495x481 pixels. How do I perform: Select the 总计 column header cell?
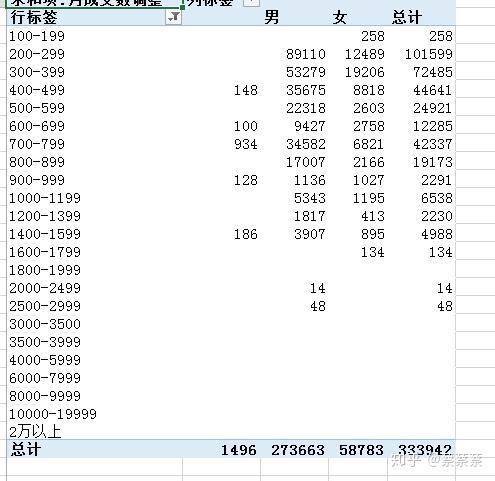coord(407,17)
